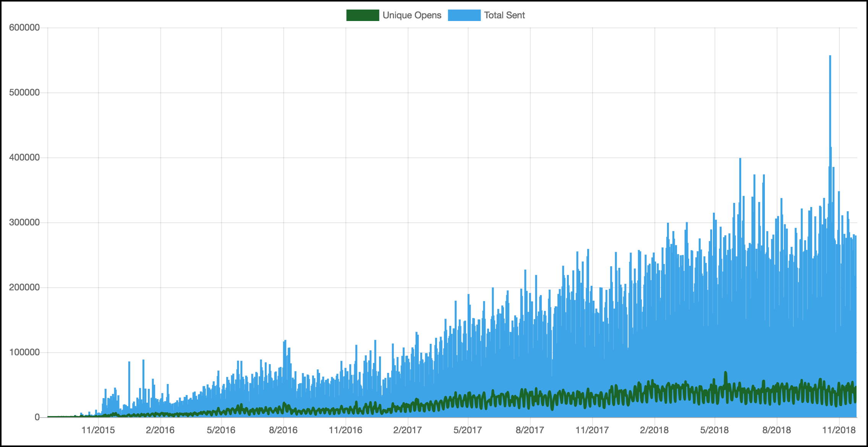Click the 8/2017 x-axis label

tap(530, 430)
